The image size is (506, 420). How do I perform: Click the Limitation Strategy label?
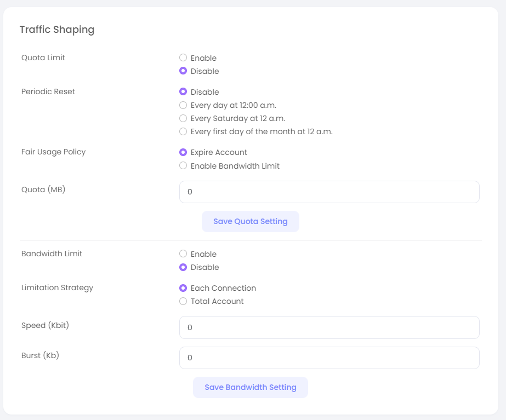click(x=57, y=287)
